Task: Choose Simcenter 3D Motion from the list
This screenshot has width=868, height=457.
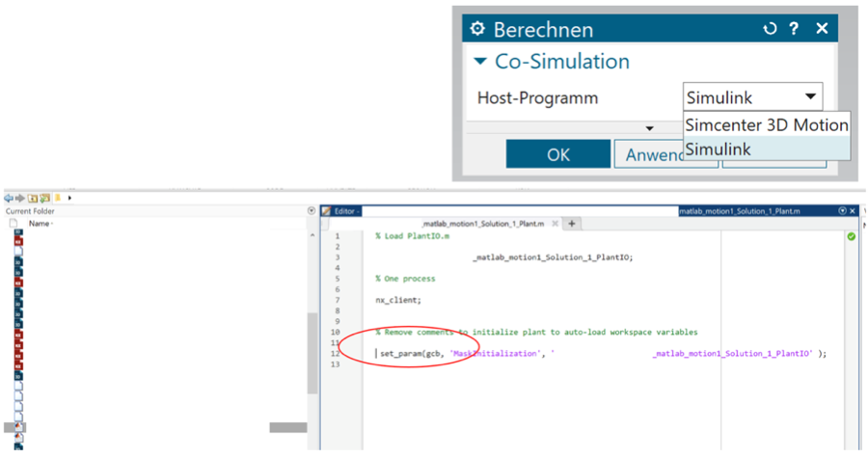Action: [767, 125]
